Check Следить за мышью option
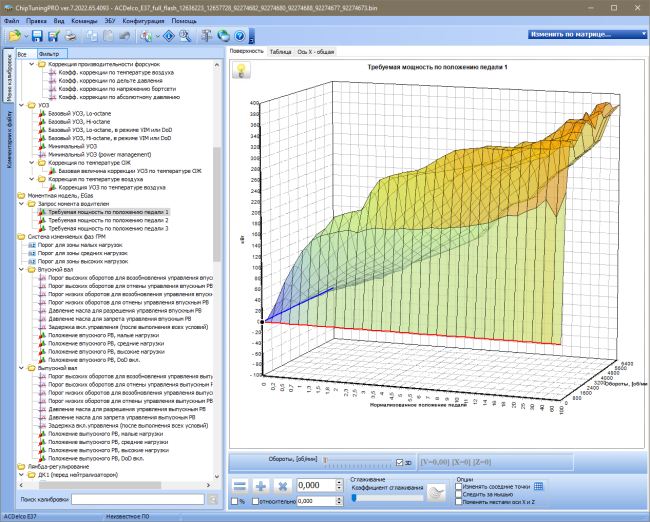This screenshot has width=650, height=522. pyautogui.click(x=458, y=494)
